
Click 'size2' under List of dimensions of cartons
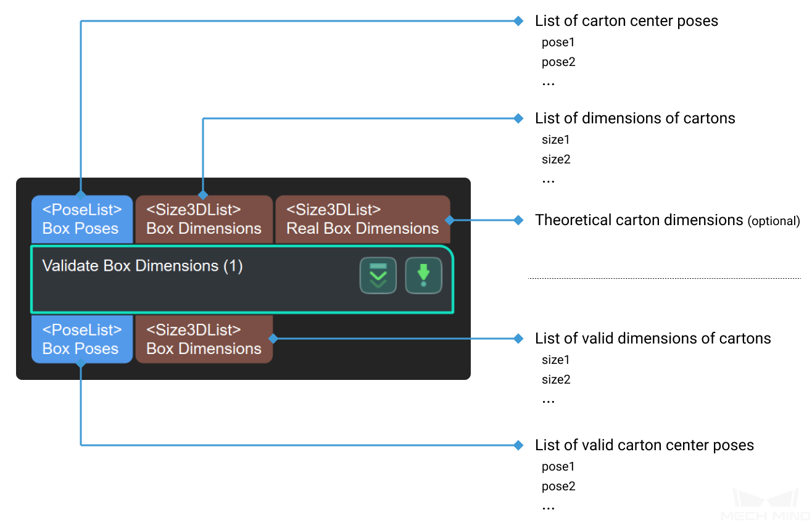coord(556,160)
